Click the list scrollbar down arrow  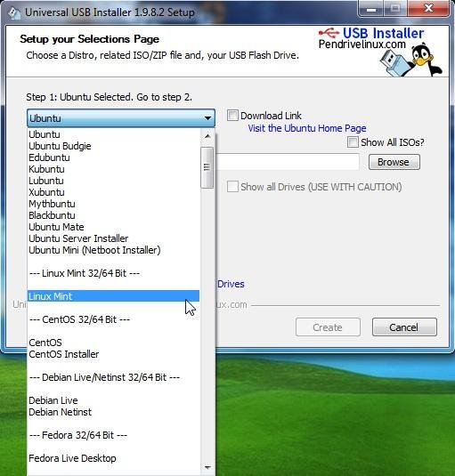point(207,467)
